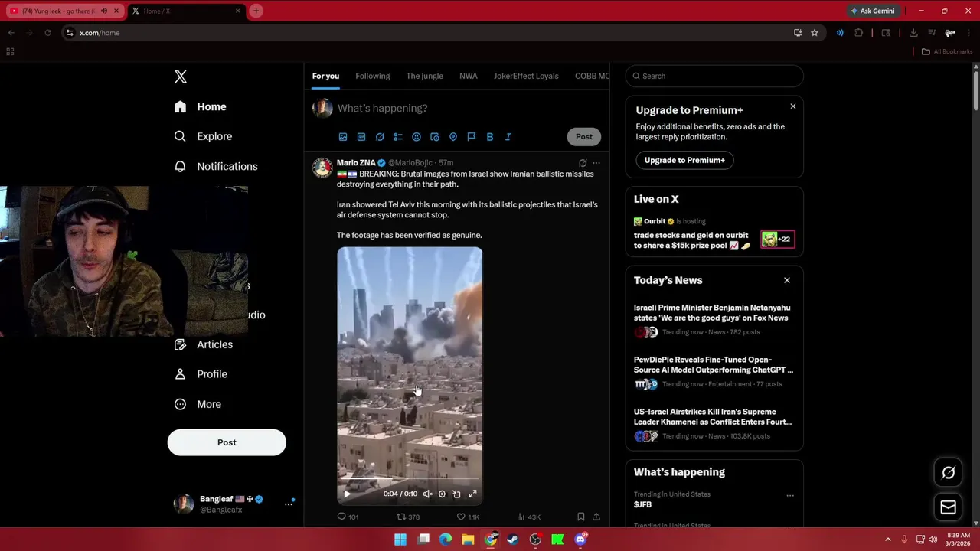
Task: Click the X Search field
Action: (x=714, y=76)
